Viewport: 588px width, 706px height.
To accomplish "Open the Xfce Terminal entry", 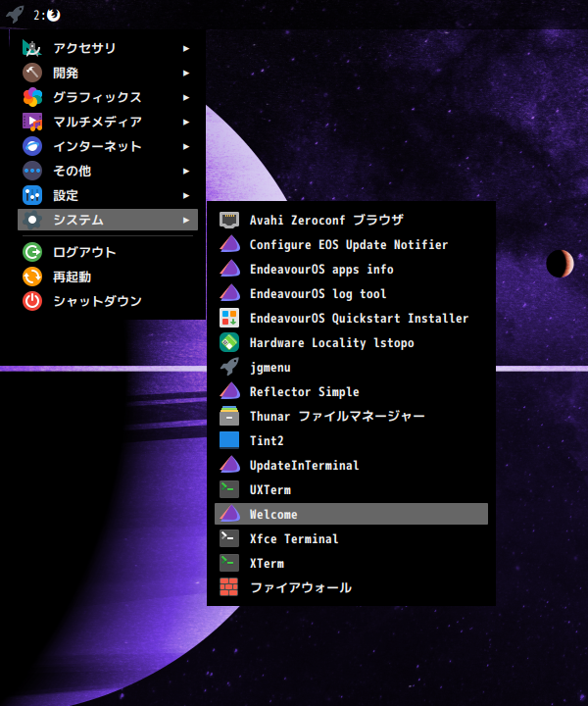I will coord(351,538).
